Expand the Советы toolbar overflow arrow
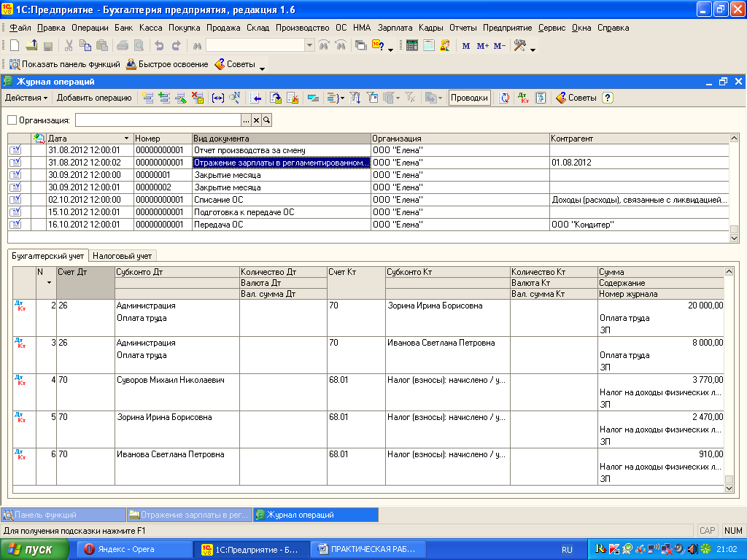Viewport: 747px width, 560px height. pos(262,69)
